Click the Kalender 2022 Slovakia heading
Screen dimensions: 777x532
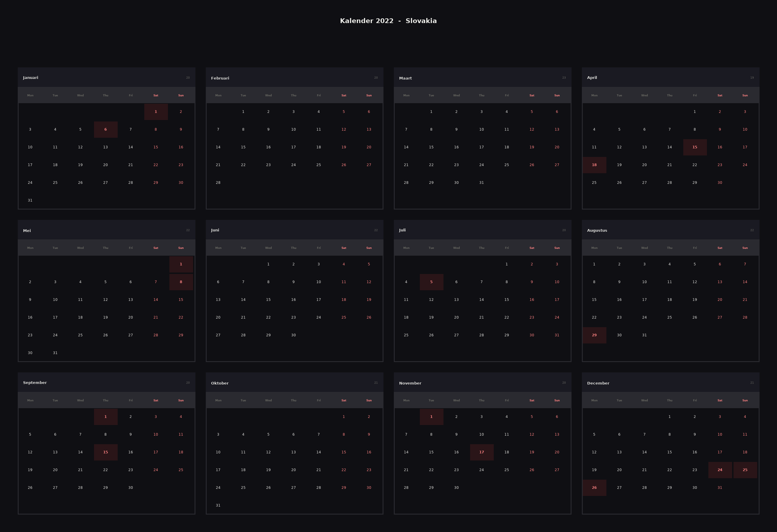[x=388, y=21]
